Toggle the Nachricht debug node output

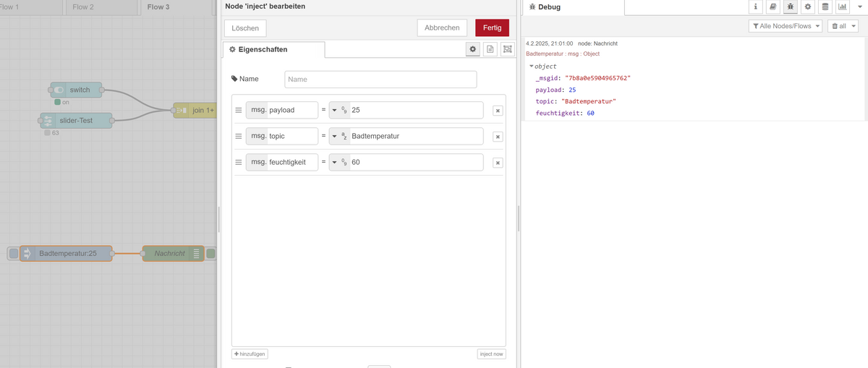point(210,254)
